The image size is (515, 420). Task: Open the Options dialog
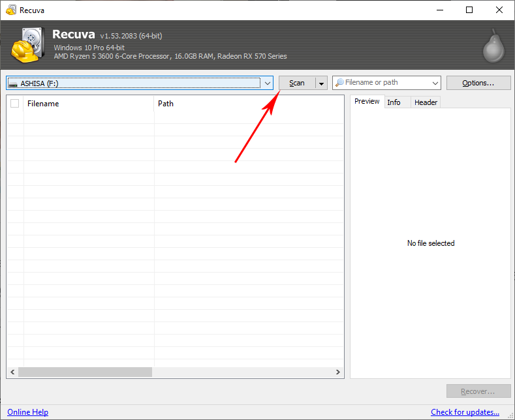(x=478, y=83)
